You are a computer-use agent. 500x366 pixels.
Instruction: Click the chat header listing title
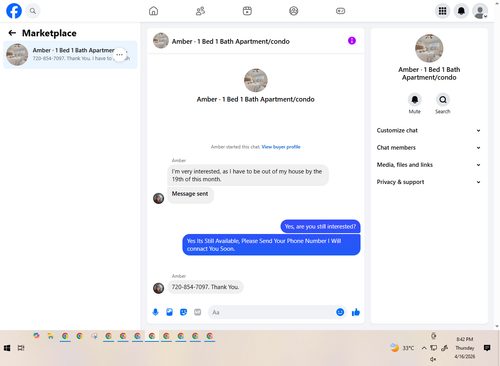tap(231, 41)
